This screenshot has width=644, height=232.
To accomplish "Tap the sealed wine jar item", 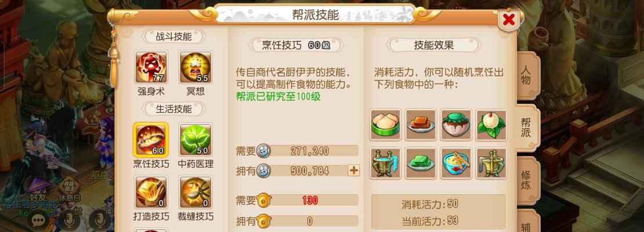I will pyautogui.click(x=456, y=125).
